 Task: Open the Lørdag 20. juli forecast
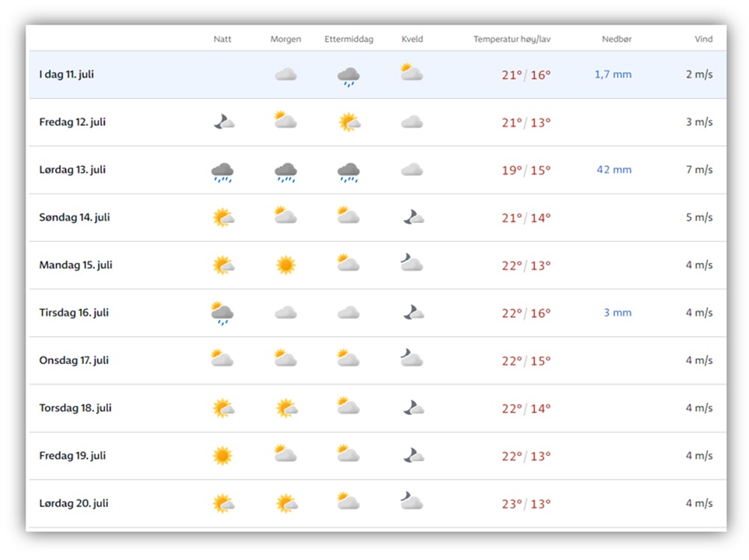73,503
